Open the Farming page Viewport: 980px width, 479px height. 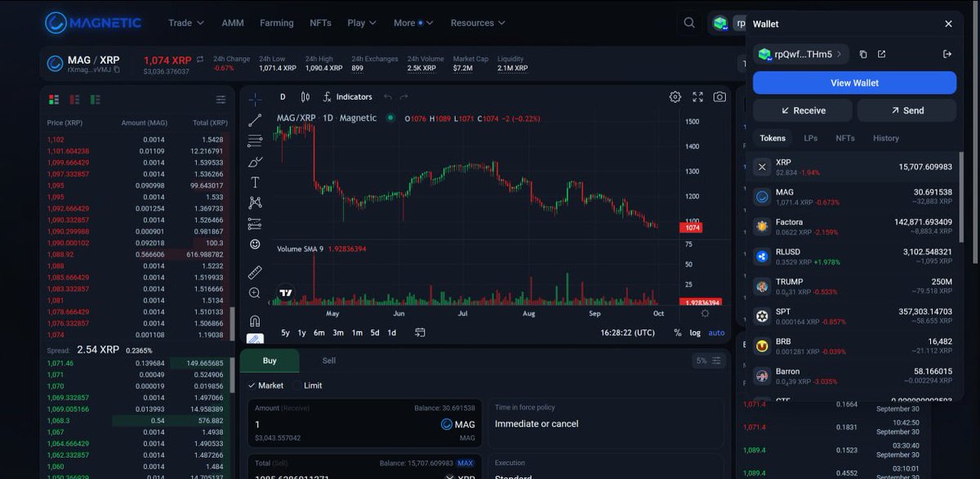pyautogui.click(x=277, y=23)
